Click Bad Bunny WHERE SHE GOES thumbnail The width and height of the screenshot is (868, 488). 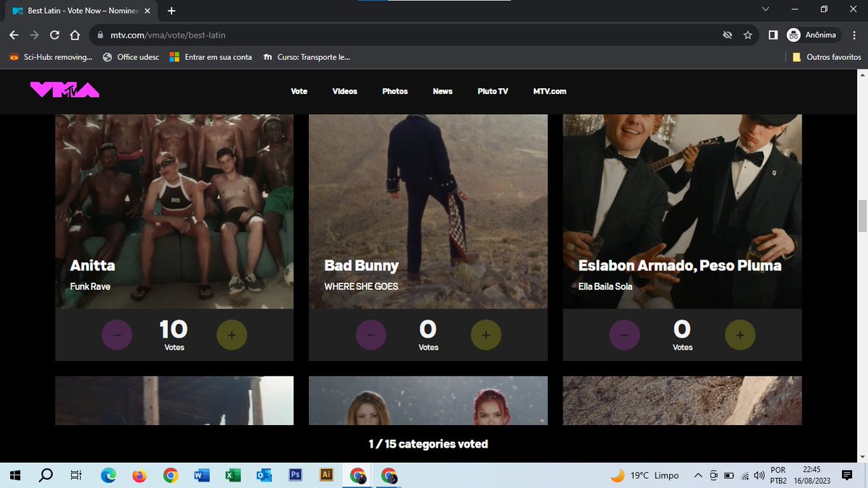click(428, 211)
